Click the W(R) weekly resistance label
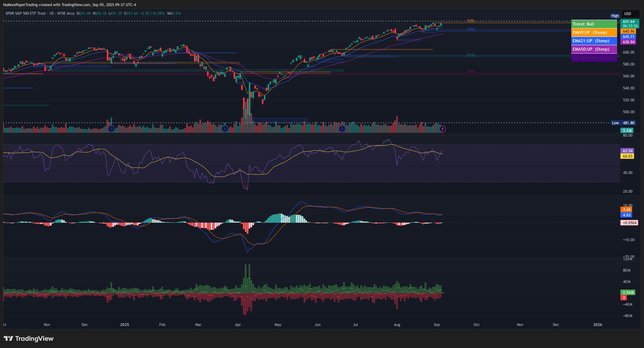Viewport: 644px width, 348px height. (471, 71)
